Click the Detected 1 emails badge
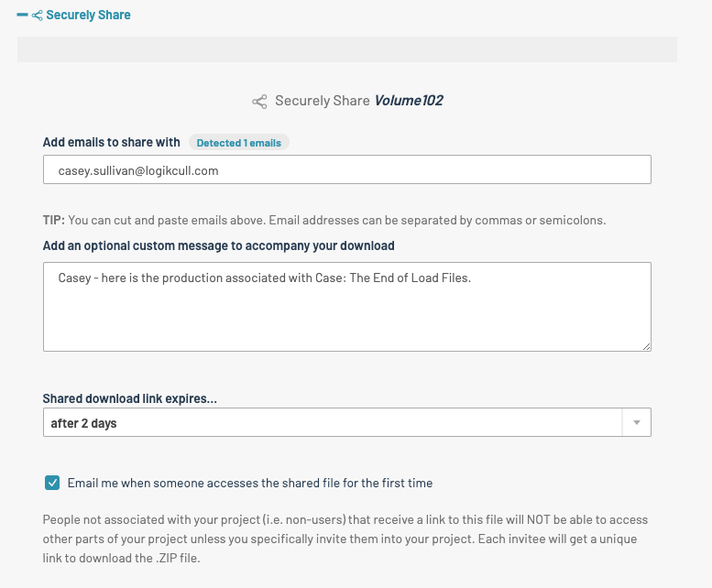 (x=239, y=143)
